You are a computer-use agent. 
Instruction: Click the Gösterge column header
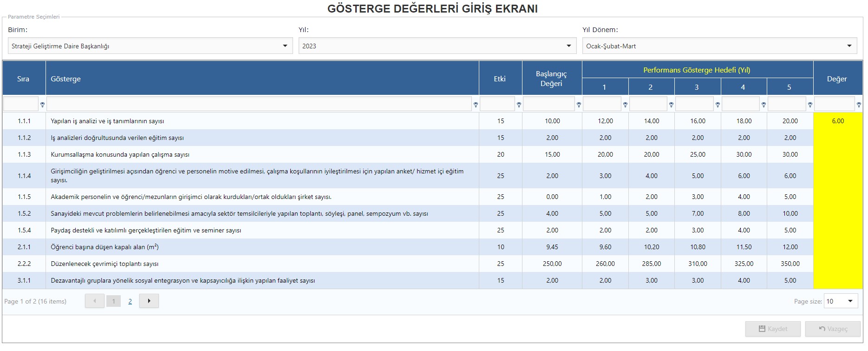point(262,79)
